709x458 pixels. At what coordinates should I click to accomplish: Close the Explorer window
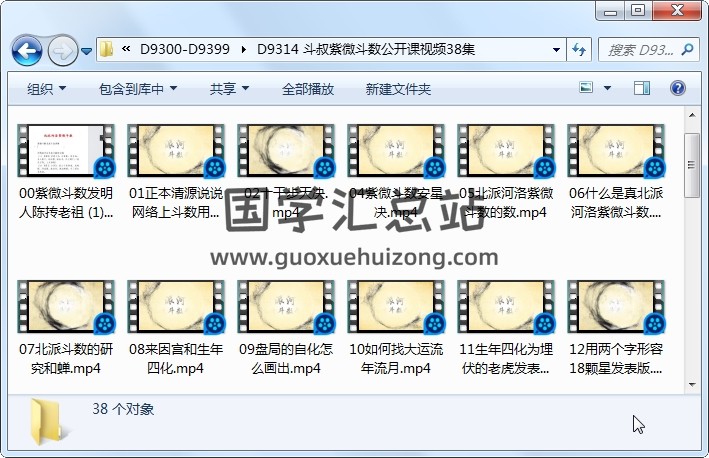click(x=676, y=11)
